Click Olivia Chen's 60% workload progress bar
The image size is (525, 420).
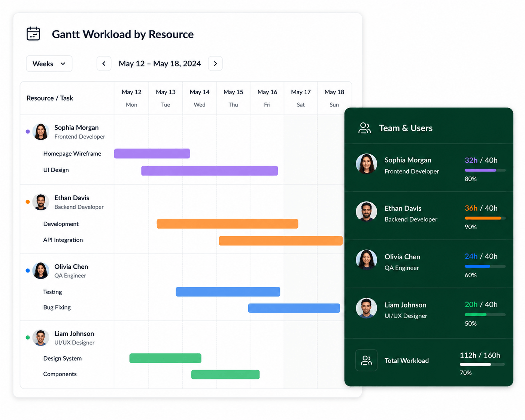pos(485,267)
